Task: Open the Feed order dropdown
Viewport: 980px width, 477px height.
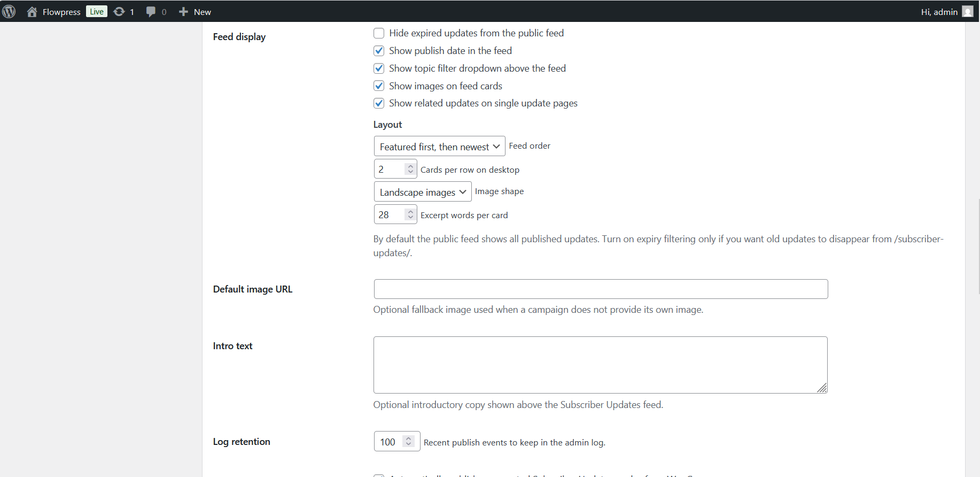Action: 439,147
